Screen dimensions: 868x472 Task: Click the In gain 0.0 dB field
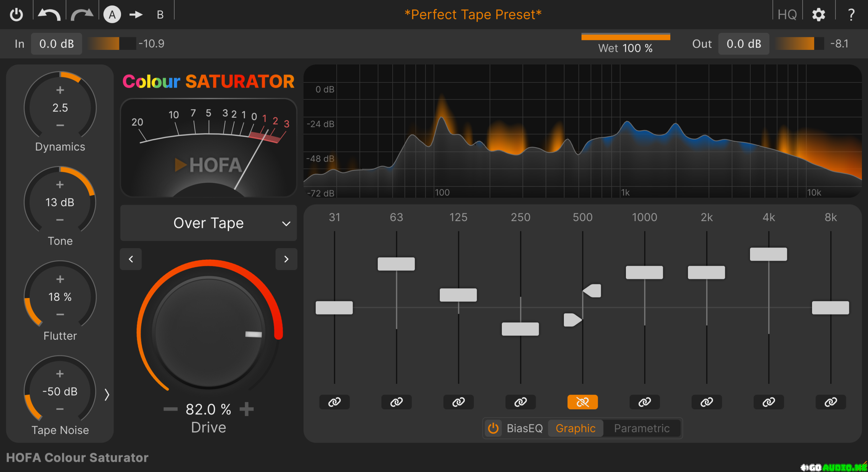tap(57, 44)
